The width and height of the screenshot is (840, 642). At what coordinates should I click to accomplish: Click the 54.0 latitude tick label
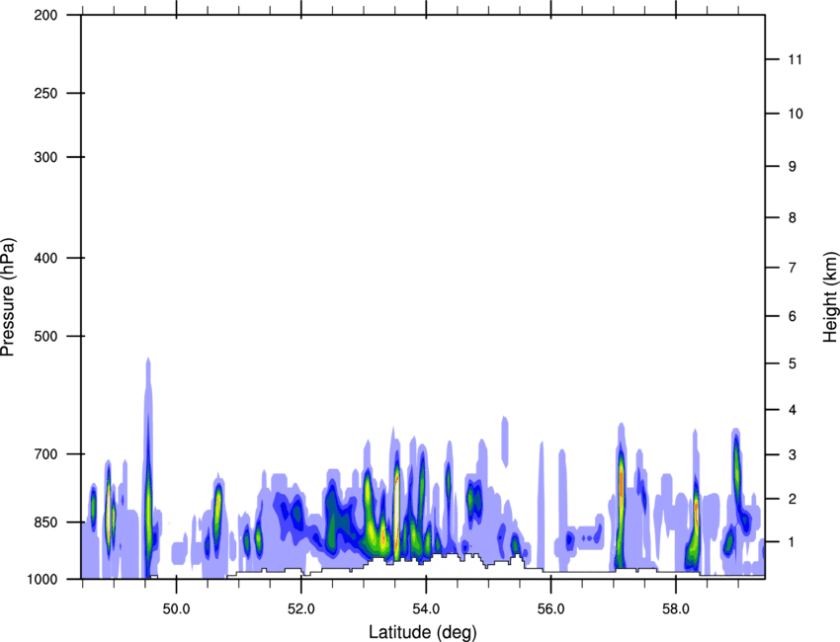click(426, 608)
